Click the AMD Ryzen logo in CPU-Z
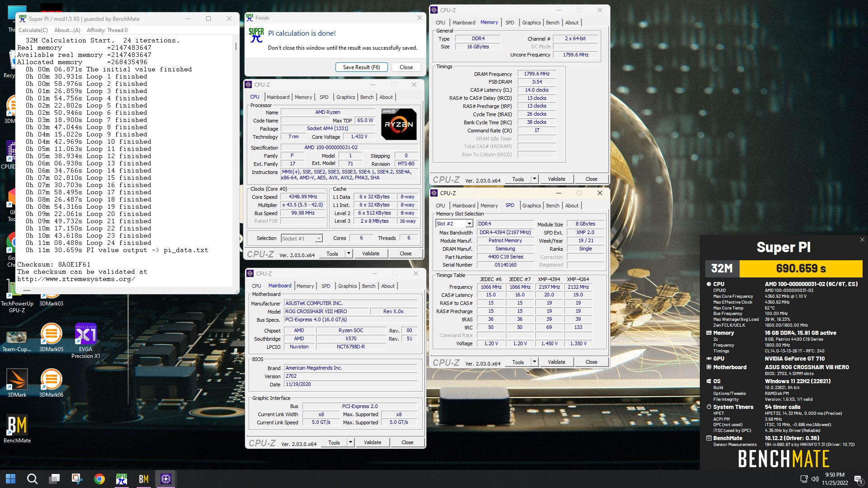The height and width of the screenshot is (488, 868). (x=398, y=124)
